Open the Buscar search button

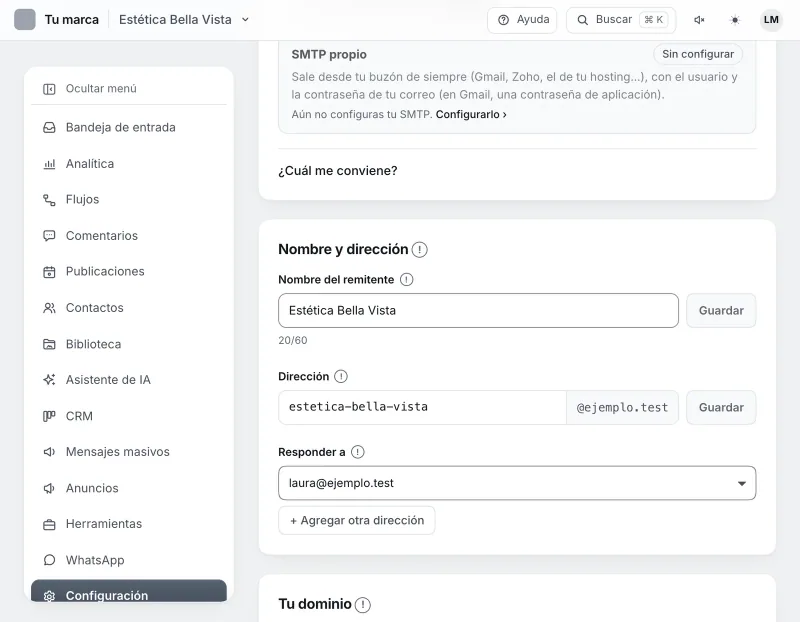pyautogui.click(x=621, y=20)
